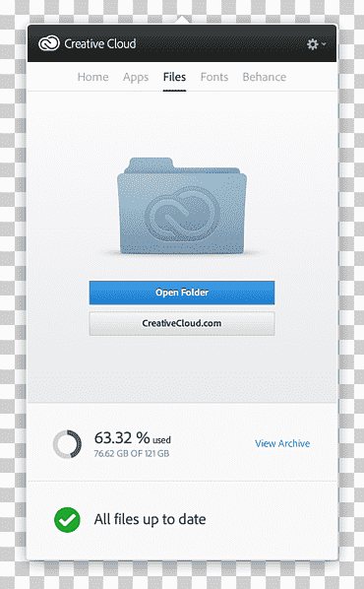Screen dimensions: 364x589
Task: Click the Creative Cloud folder icon
Action: [182, 206]
